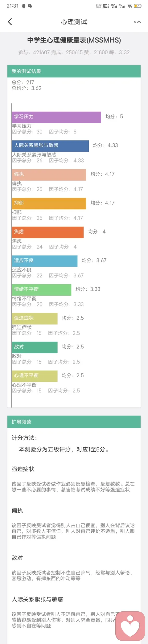Tap the WiFi status icon
The image size is (148, 644).
[130, 6]
